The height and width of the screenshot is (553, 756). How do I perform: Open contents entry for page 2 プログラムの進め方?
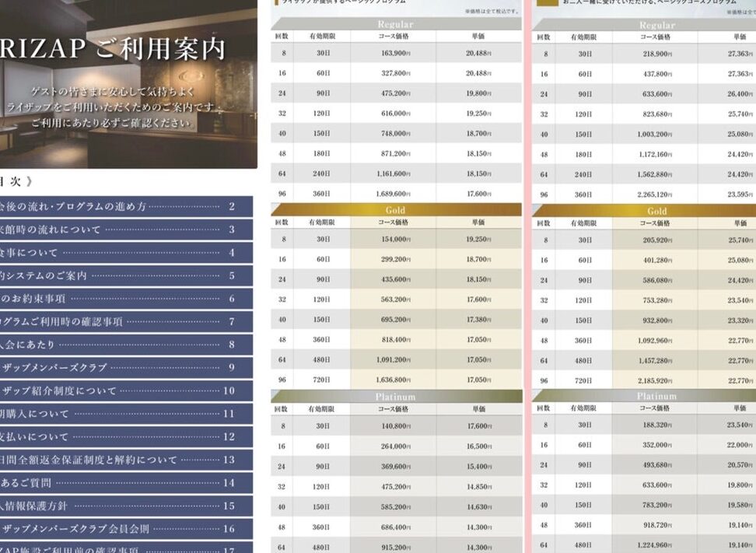click(126, 206)
